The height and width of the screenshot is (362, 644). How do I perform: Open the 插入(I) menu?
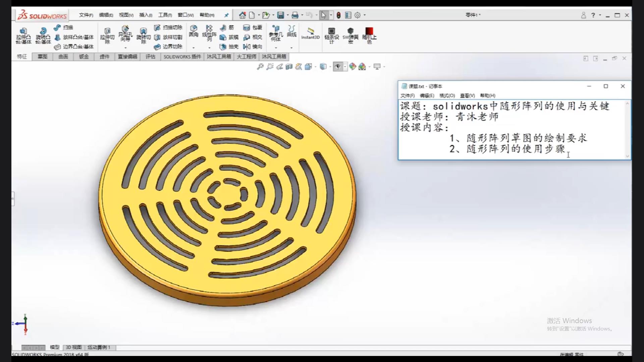[x=146, y=15]
